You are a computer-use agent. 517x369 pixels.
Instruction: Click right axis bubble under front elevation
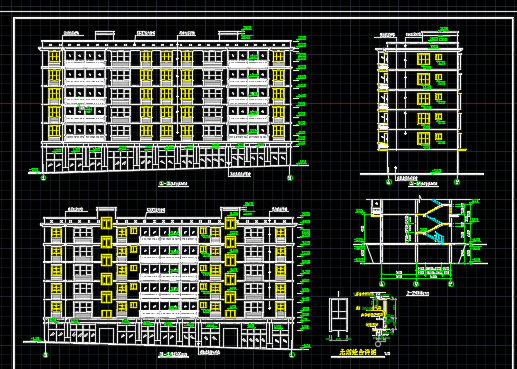(x=290, y=178)
